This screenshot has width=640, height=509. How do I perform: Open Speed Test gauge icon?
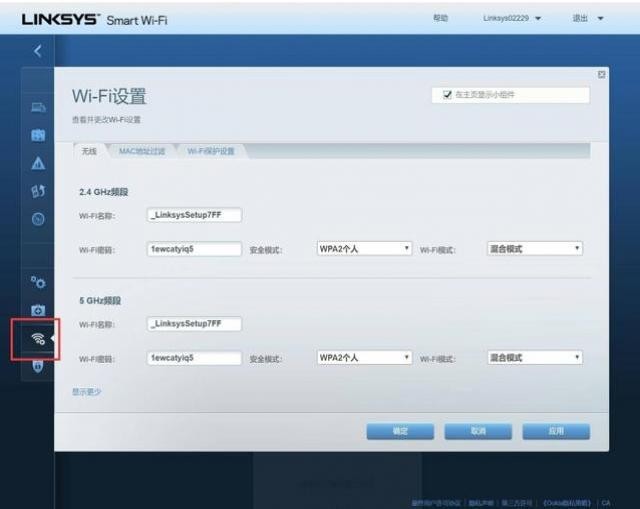coord(38,219)
